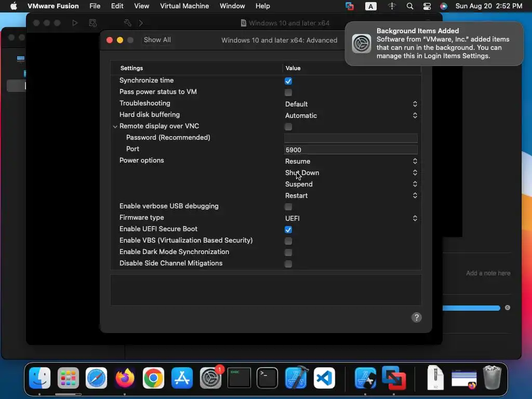Click the VNC Password input field
This screenshot has height=399, width=532.
(x=351, y=138)
